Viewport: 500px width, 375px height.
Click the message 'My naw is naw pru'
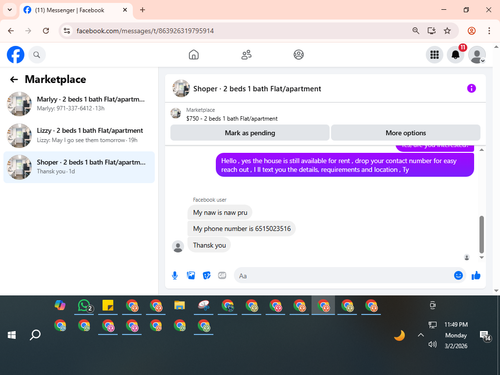220,212
